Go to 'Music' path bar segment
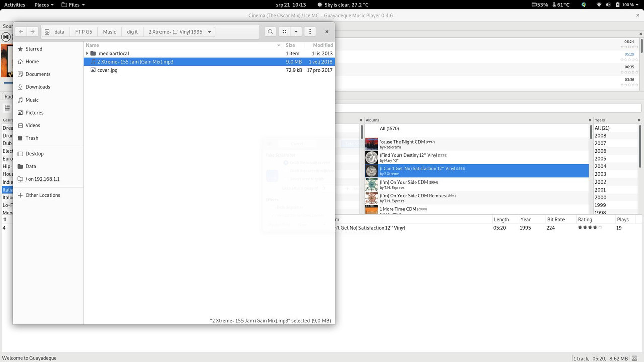The height and width of the screenshot is (362, 644). (109, 31)
